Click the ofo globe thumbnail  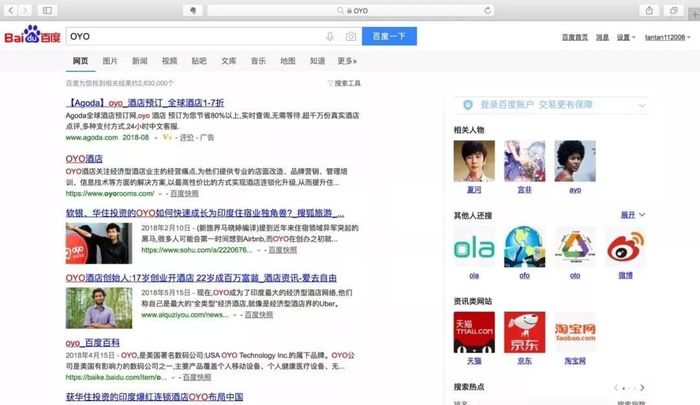(x=525, y=247)
